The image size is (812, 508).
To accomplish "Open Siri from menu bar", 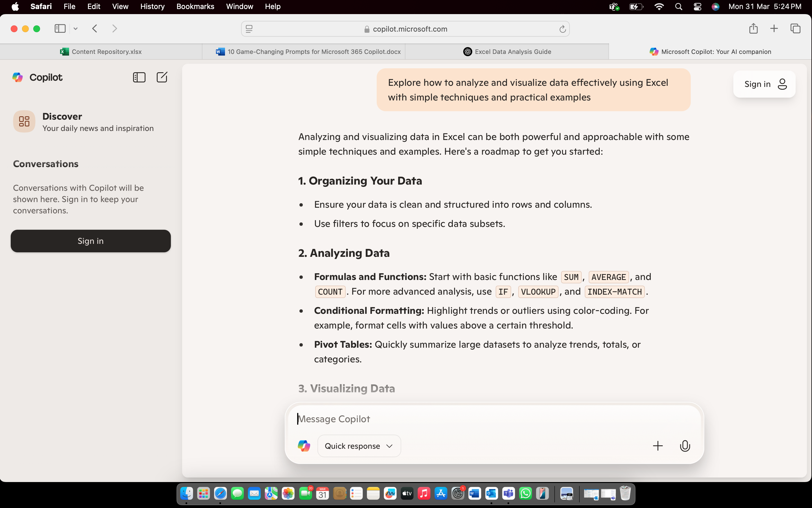I will pyautogui.click(x=715, y=7).
